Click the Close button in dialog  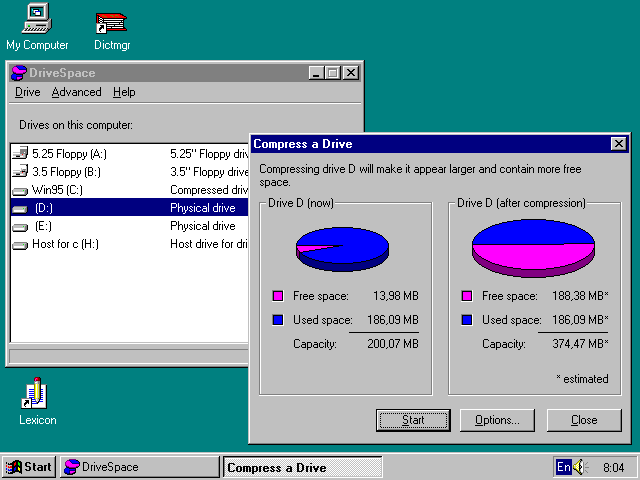click(584, 420)
